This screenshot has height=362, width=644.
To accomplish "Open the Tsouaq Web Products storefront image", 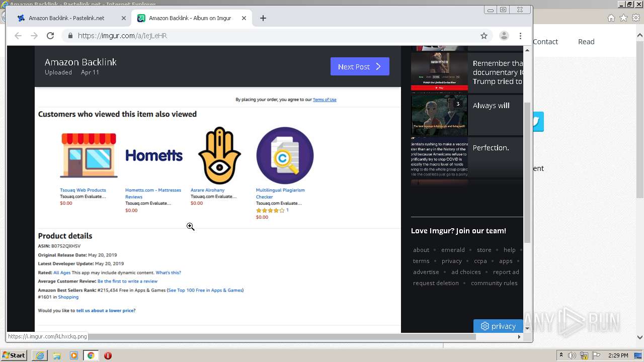I will coord(89,155).
